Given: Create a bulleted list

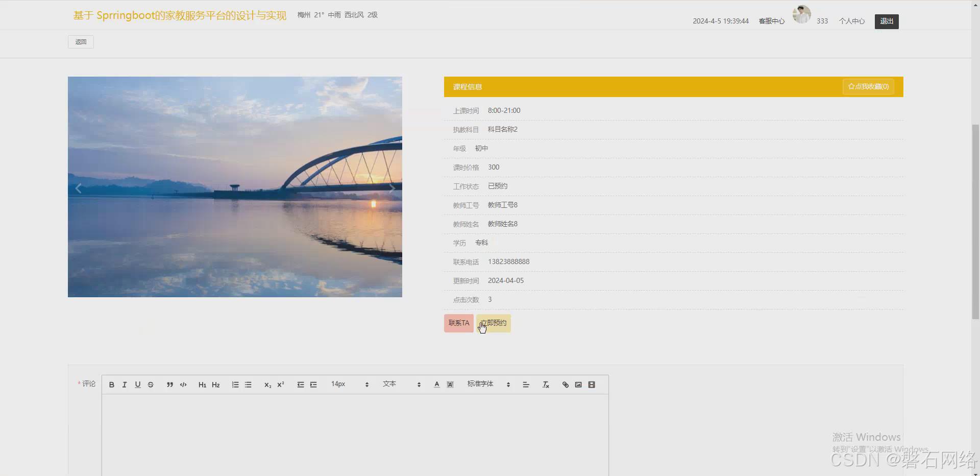Looking at the screenshot, I should click(x=248, y=385).
